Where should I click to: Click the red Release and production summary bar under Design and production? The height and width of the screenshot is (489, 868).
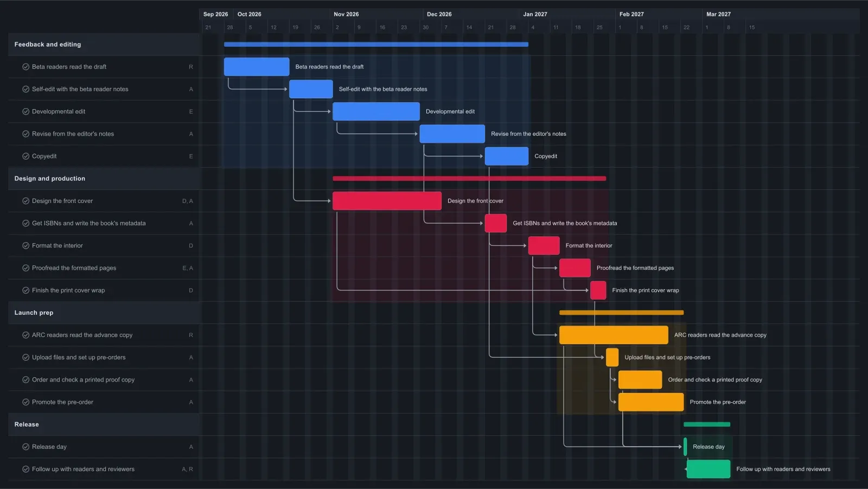(469, 179)
